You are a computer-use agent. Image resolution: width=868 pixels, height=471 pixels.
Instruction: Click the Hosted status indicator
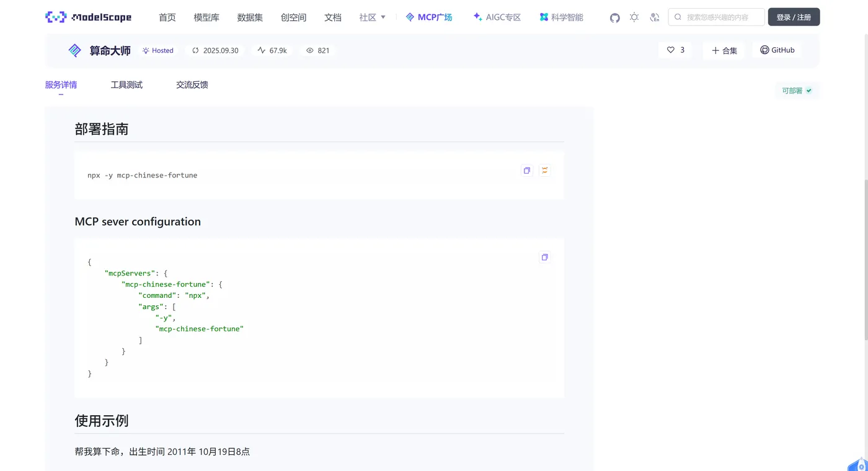tap(157, 50)
